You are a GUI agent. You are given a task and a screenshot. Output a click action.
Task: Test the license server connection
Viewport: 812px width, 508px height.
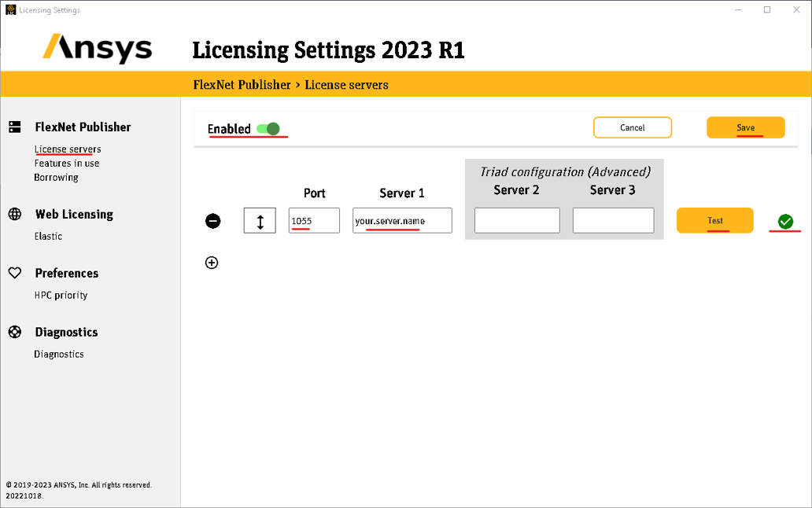tap(714, 221)
